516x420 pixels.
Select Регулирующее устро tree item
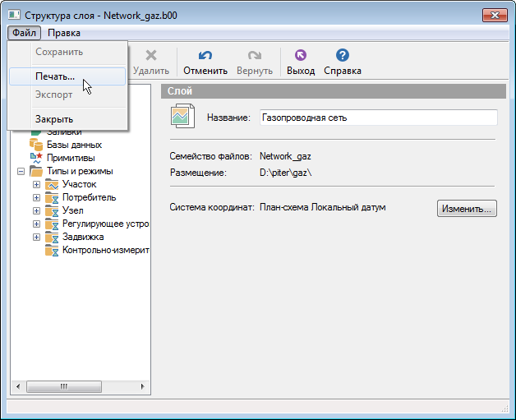coord(106,224)
